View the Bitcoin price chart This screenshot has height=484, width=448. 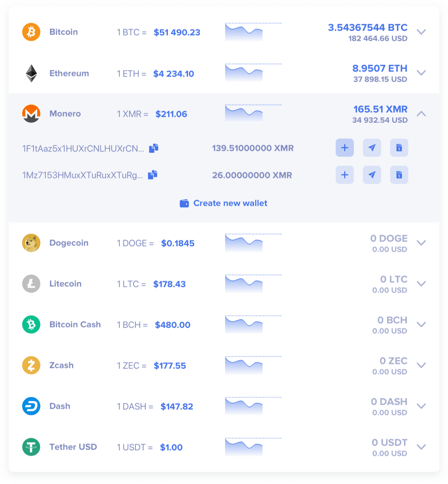click(253, 32)
